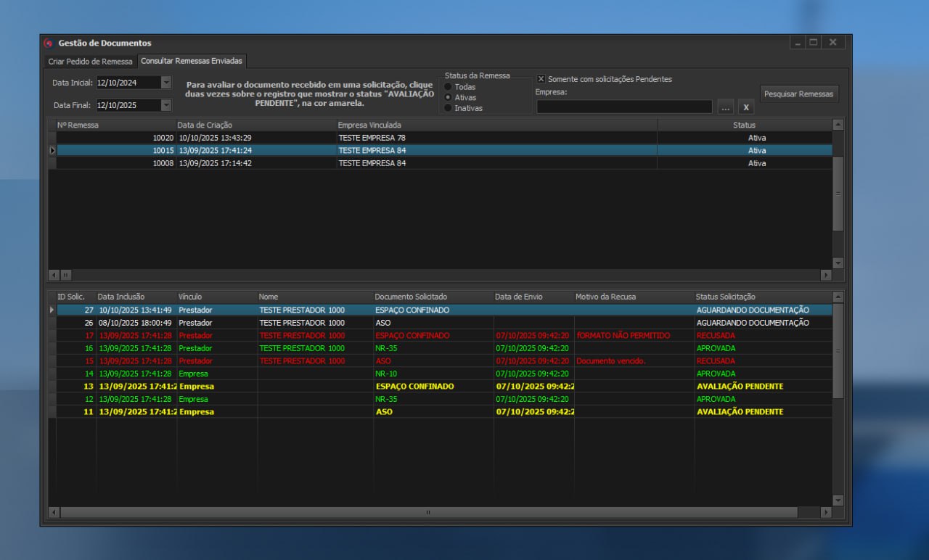This screenshot has height=560, width=929.
Task: Open the Data Final date dropdown
Action: click(x=166, y=105)
